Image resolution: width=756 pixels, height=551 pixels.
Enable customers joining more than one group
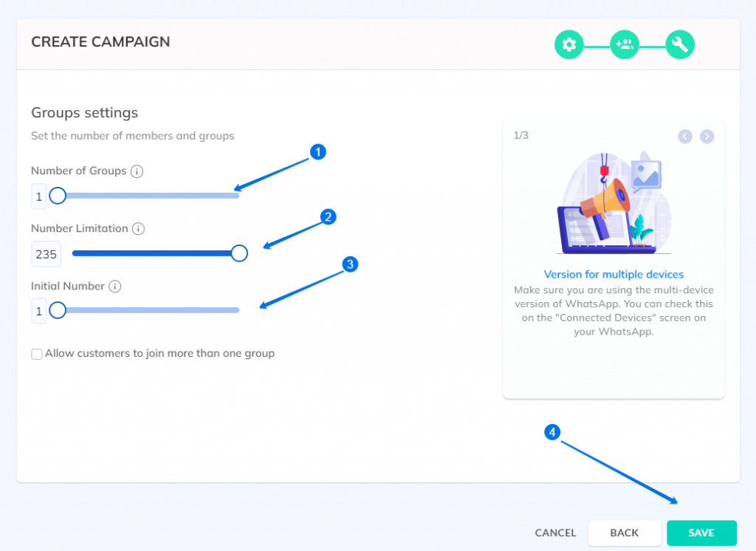click(x=37, y=354)
